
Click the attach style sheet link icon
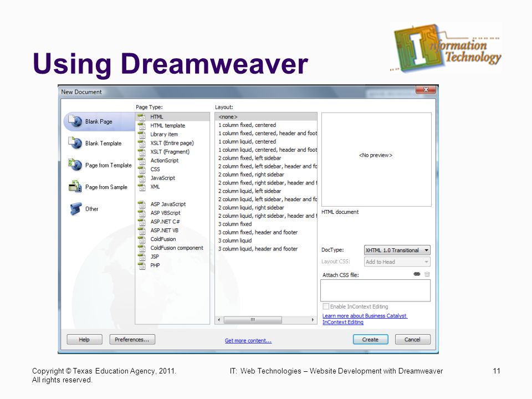point(417,274)
